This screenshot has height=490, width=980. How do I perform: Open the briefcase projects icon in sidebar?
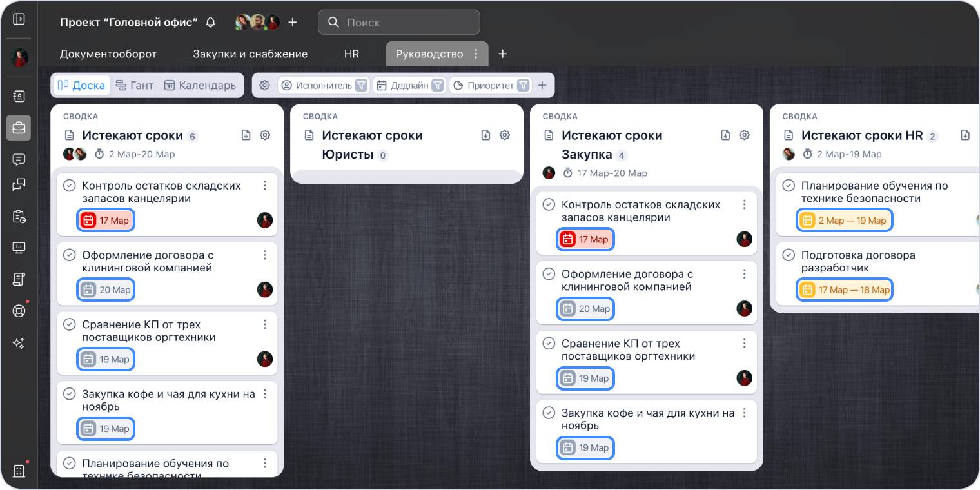(x=19, y=128)
